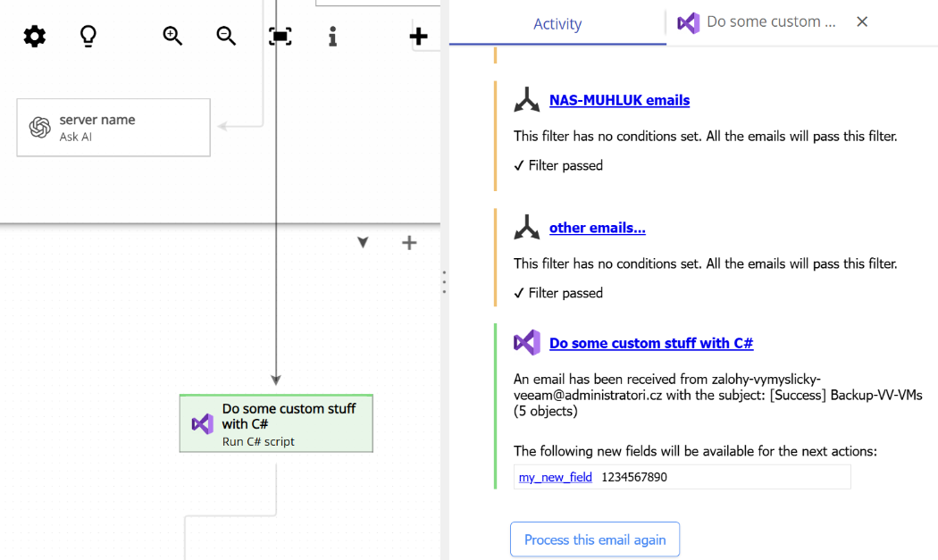
Task: Expand the canvas section dropdown arrow
Action: [x=363, y=242]
